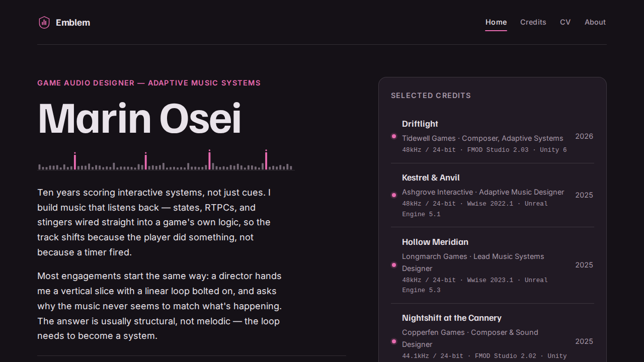Click the pink dot beside Nightshift at the Cannery

tap(394, 341)
